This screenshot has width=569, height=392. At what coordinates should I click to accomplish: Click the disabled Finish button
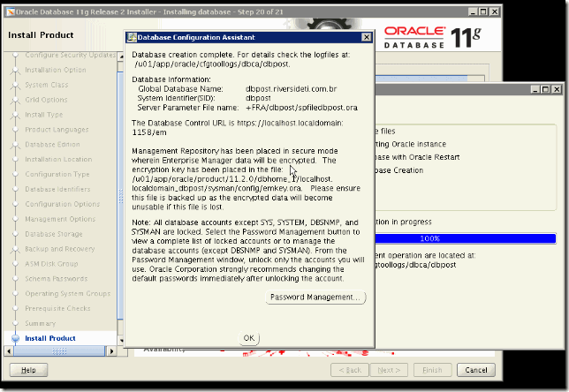click(433, 370)
